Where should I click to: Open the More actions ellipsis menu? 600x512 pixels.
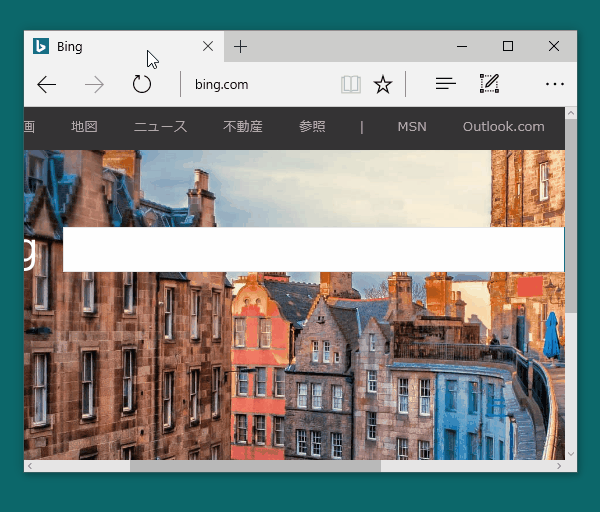point(555,84)
